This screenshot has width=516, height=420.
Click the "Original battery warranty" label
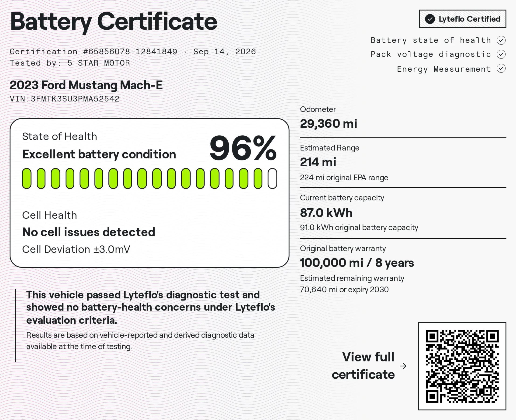coord(343,248)
